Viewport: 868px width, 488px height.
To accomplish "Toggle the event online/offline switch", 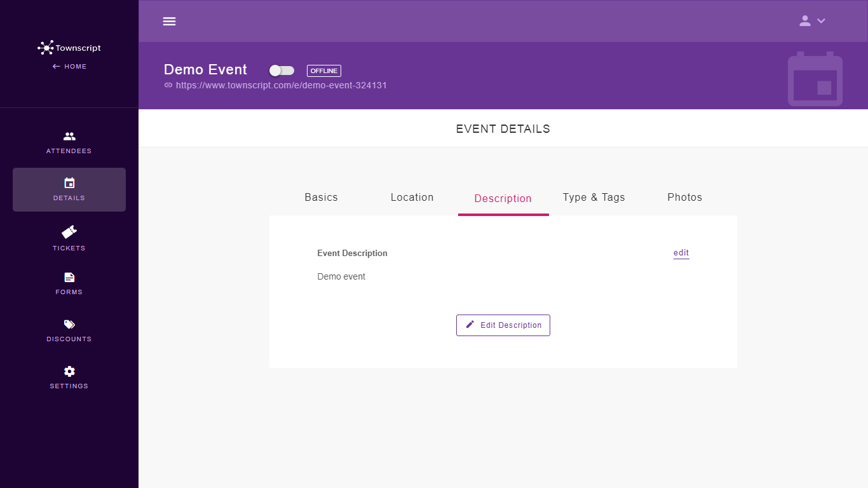I will (x=281, y=71).
